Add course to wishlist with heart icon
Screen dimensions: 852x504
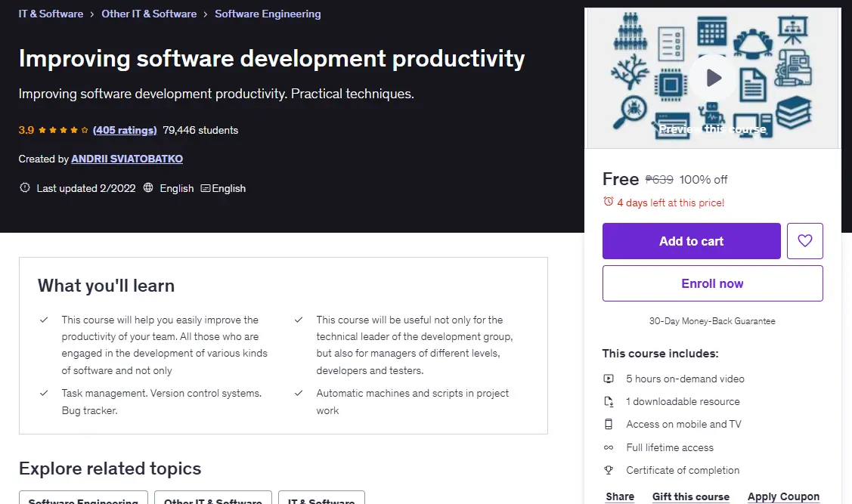pyautogui.click(x=804, y=240)
